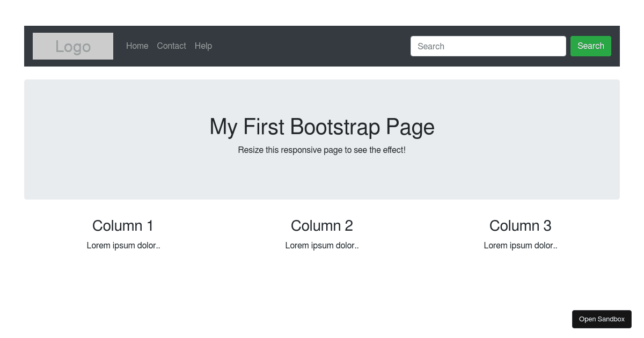644x338 pixels.
Task: Open the Contact navigation link
Action: point(171,46)
